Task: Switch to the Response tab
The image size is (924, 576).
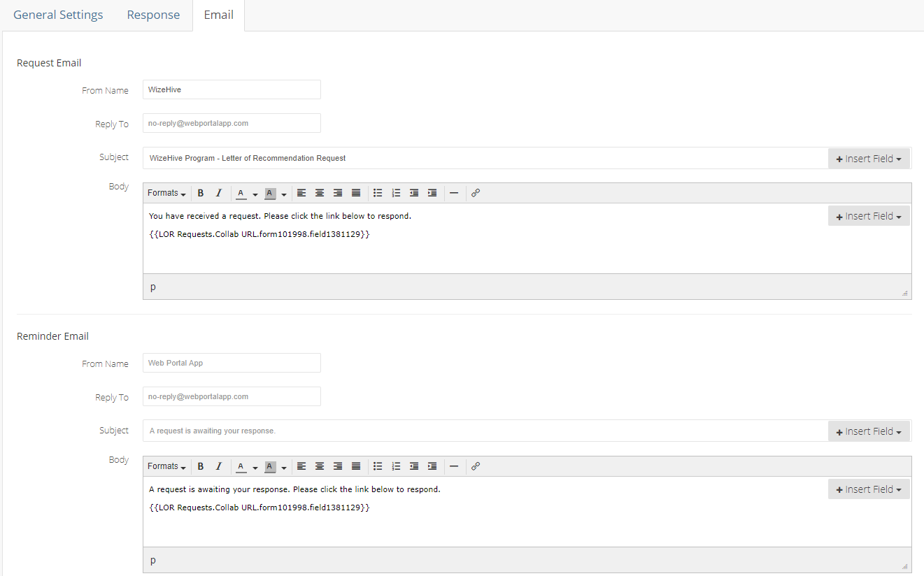Action: [x=153, y=15]
